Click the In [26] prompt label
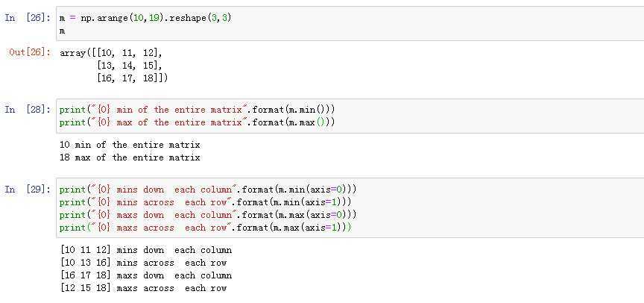The height and width of the screenshot is (303, 644). point(28,19)
